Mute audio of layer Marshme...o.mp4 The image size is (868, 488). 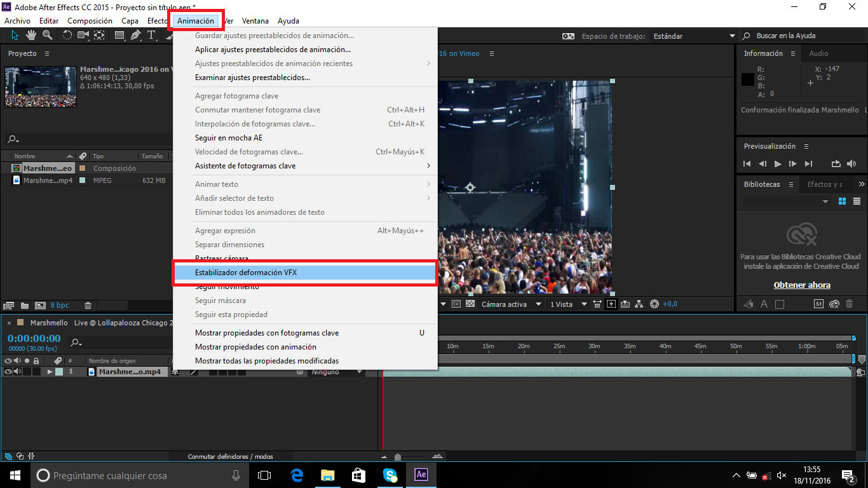[x=17, y=372]
